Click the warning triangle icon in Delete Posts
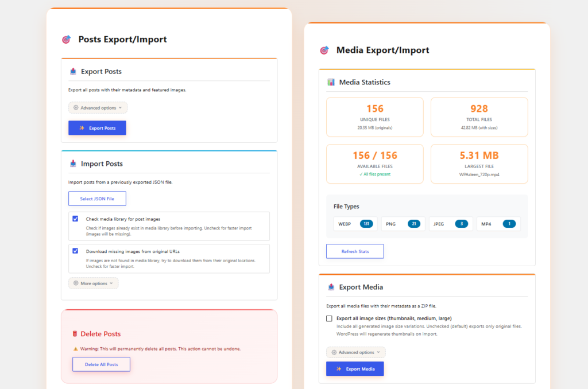 click(x=75, y=349)
